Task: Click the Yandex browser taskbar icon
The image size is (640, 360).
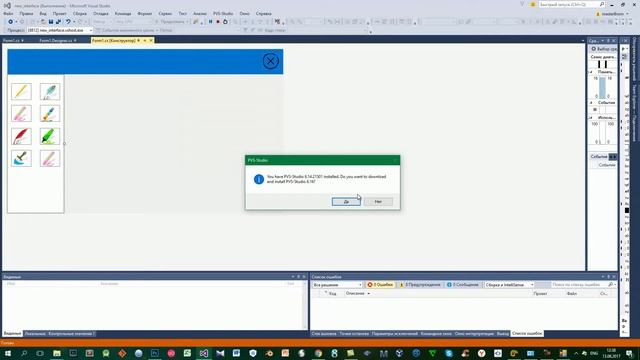Action: click(481, 353)
